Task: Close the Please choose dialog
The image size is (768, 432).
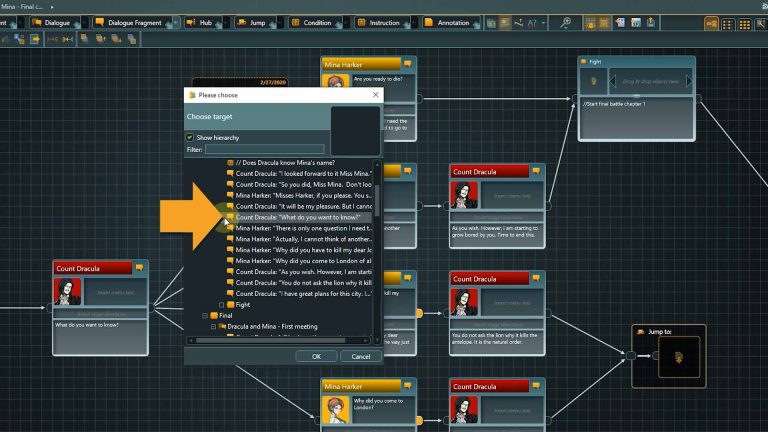Action: [x=376, y=95]
